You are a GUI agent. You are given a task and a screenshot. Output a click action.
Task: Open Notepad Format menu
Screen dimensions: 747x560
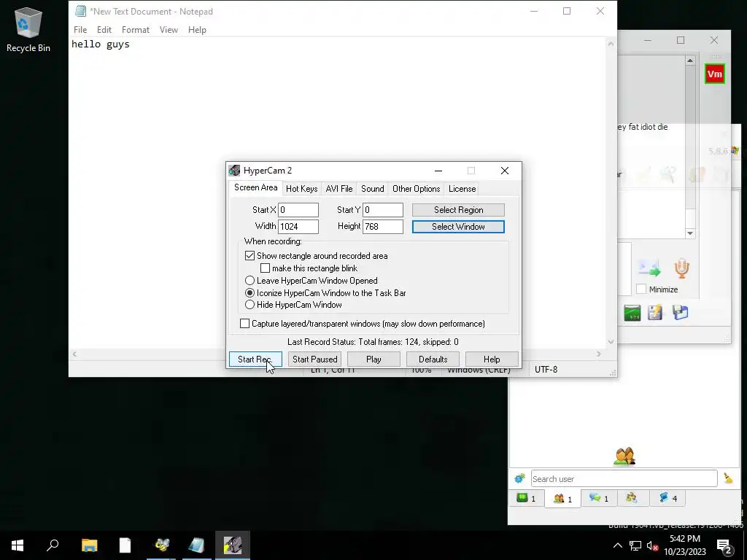(135, 29)
